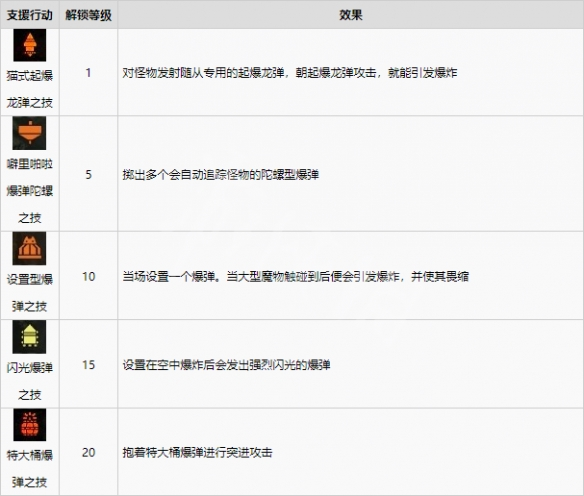584x496 pixels.
Task: Click the red 特大桶爆弹之技 barrel icon
Action: pos(29,425)
